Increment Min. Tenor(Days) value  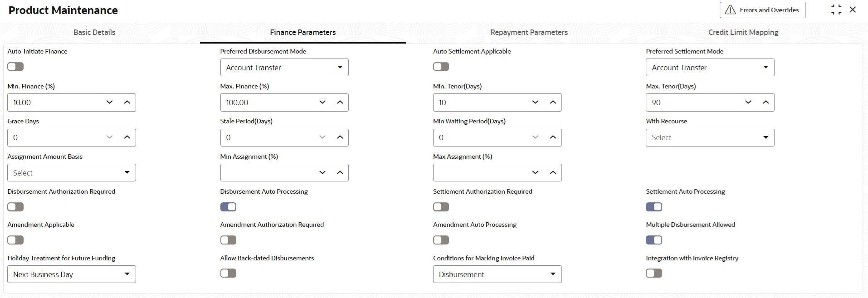pos(553,103)
